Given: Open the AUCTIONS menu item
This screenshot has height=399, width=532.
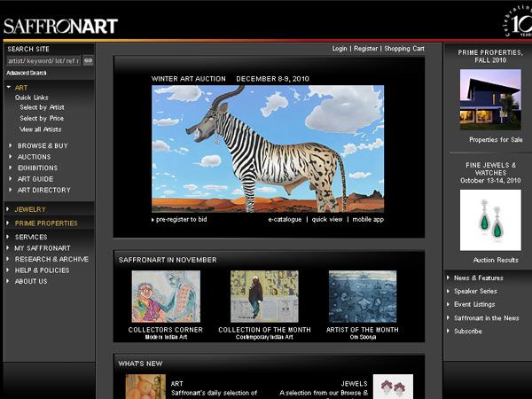Looking at the screenshot, I should (35, 157).
